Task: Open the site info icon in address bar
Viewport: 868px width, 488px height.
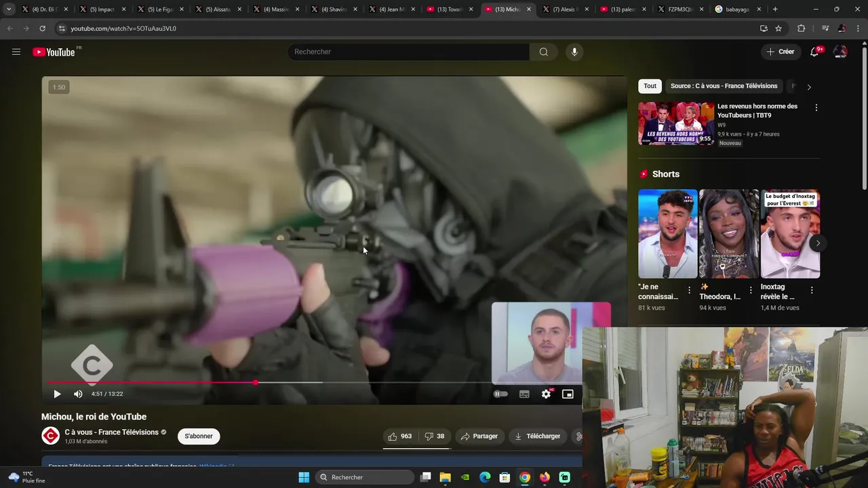Action: pyautogui.click(x=62, y=28)
